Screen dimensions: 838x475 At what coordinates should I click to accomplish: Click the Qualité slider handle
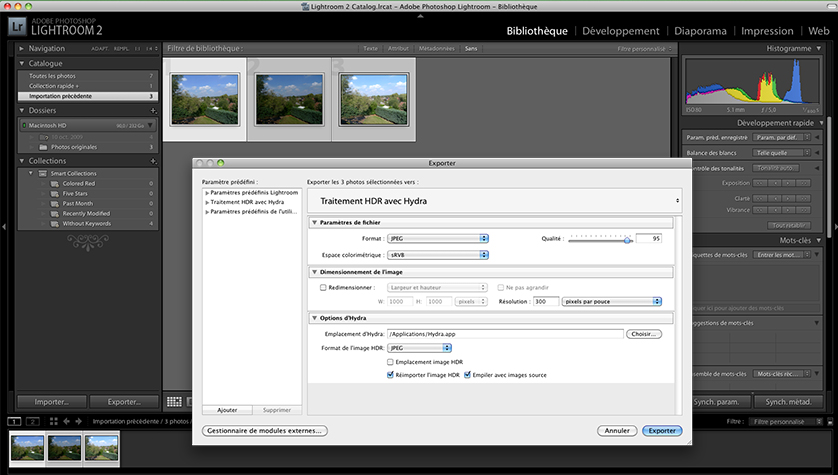(627, 240)
